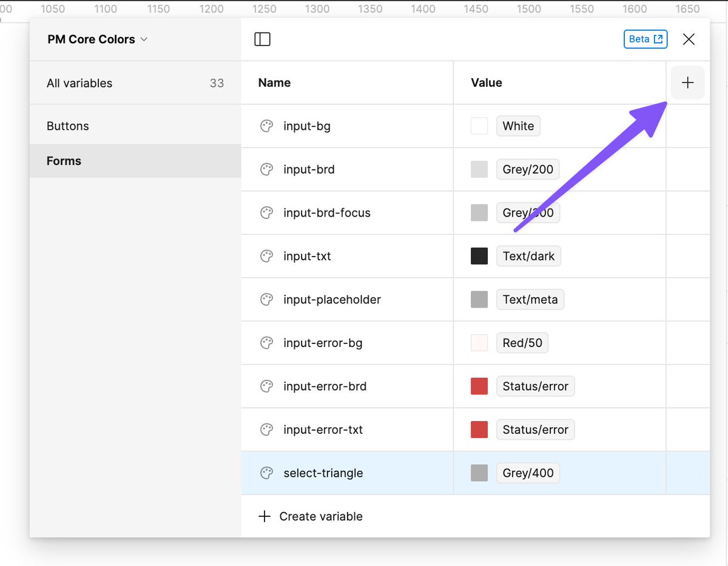The image size is (728, 566).
Task: Select the input-bg variable name
Action: [306, 126]
